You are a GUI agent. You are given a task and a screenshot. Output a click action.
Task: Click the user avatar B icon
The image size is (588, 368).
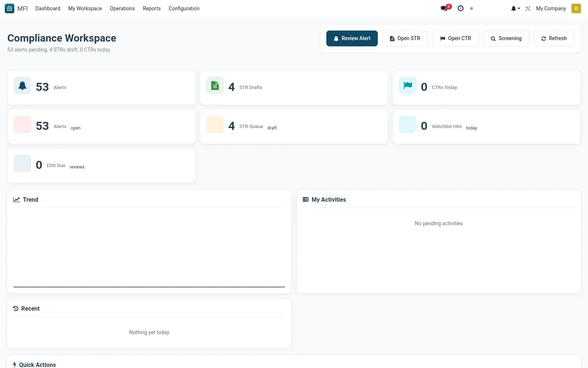pyautogui.click(x=576, y=8)
